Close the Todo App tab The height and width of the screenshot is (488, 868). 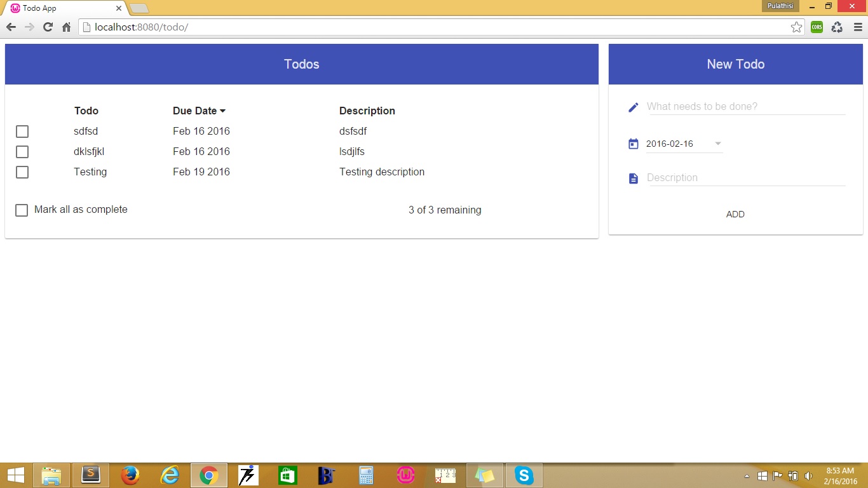[119, 8]
